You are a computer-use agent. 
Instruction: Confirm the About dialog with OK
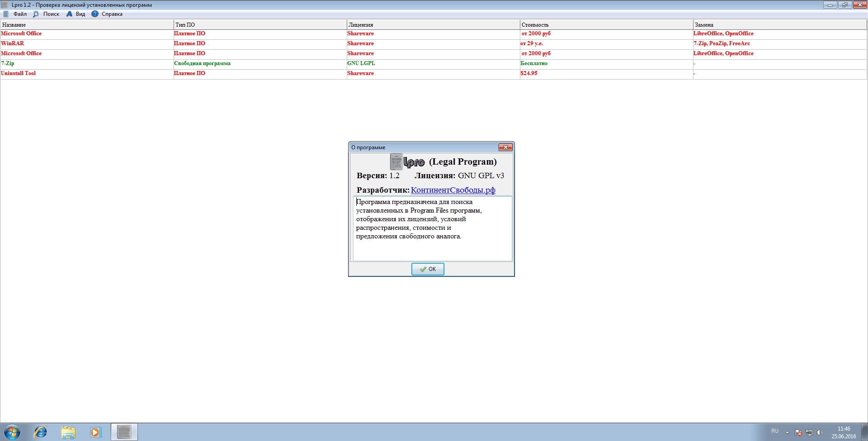pos(428,269)
